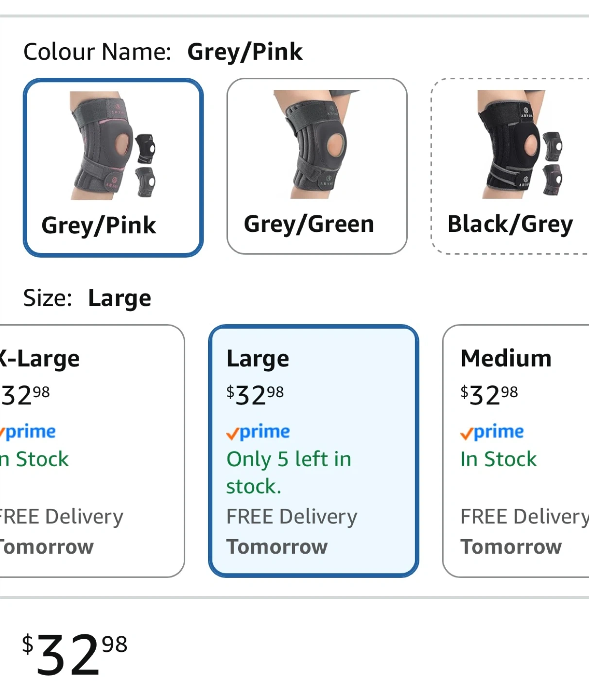Screen dimensions: 589x700
Task: Click the $32.98 price in Medium card
Action: 489,395
